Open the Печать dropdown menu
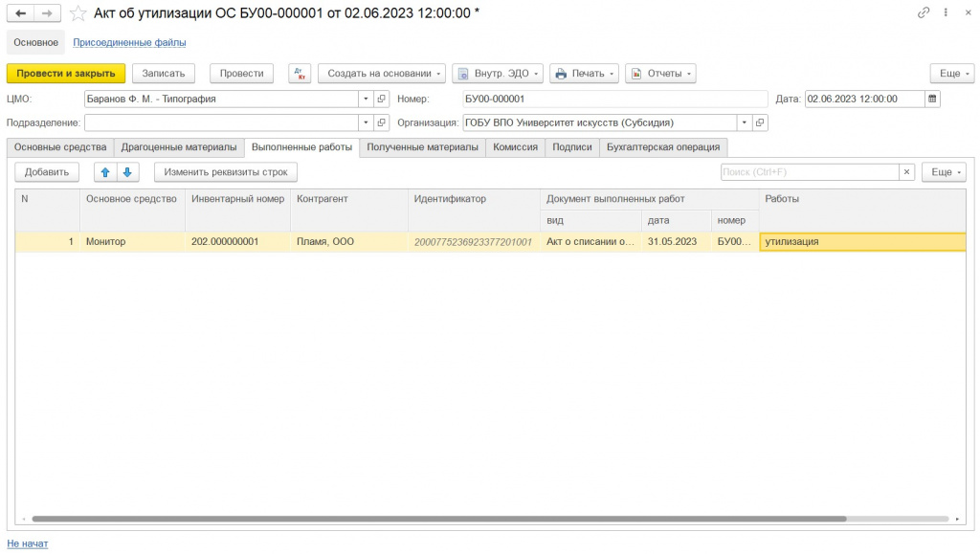This screenshot has width=980, height=554. (x=585, y=73)
